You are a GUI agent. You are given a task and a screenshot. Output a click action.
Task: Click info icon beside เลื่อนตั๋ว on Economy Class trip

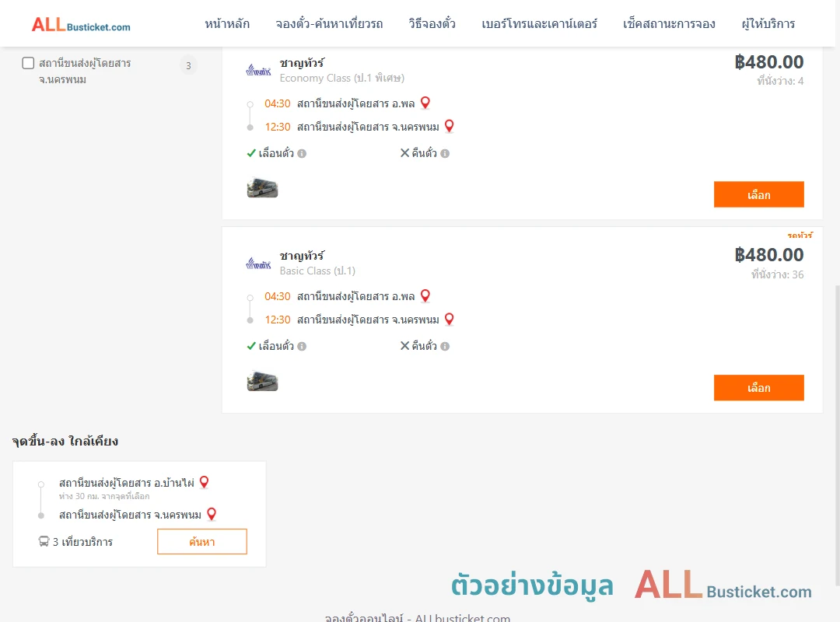(302, 154)
